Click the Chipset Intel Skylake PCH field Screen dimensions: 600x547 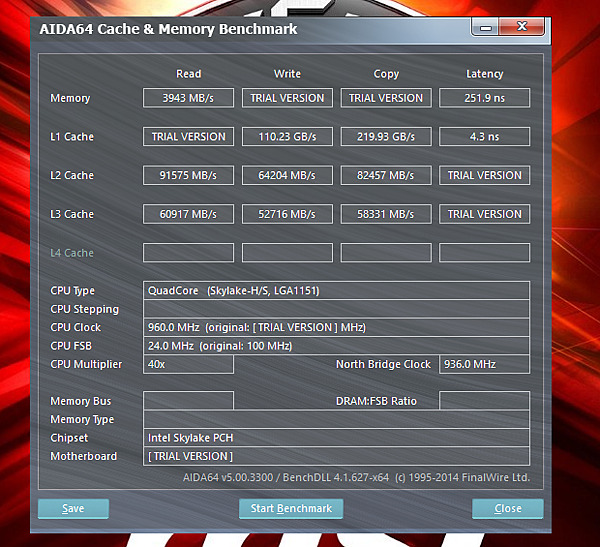click(336, 438)
